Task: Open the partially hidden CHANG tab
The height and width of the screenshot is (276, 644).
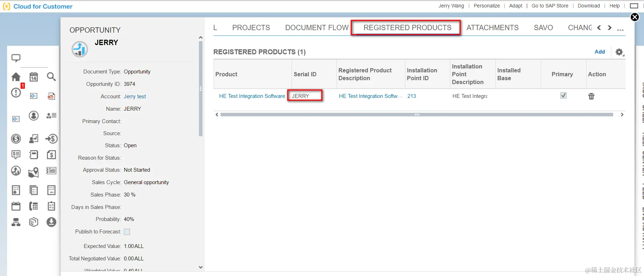Action: [x=580, y=28]
